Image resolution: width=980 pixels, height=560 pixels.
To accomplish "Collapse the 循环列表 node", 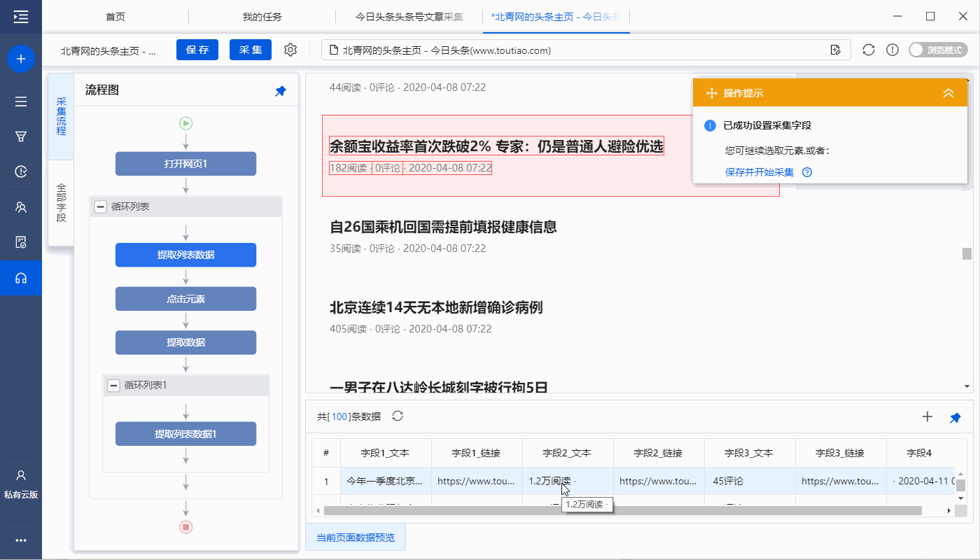I will pyautogui.click(x=101, y=207).
